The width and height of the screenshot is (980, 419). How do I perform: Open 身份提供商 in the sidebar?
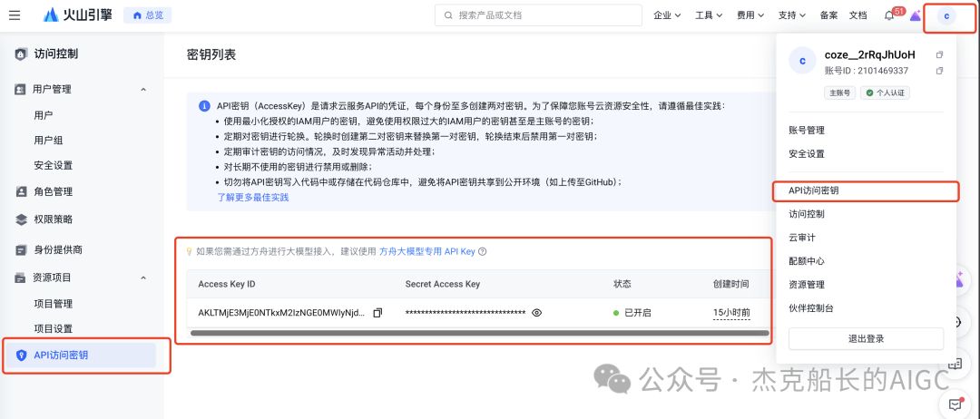[x=57, y=249]
